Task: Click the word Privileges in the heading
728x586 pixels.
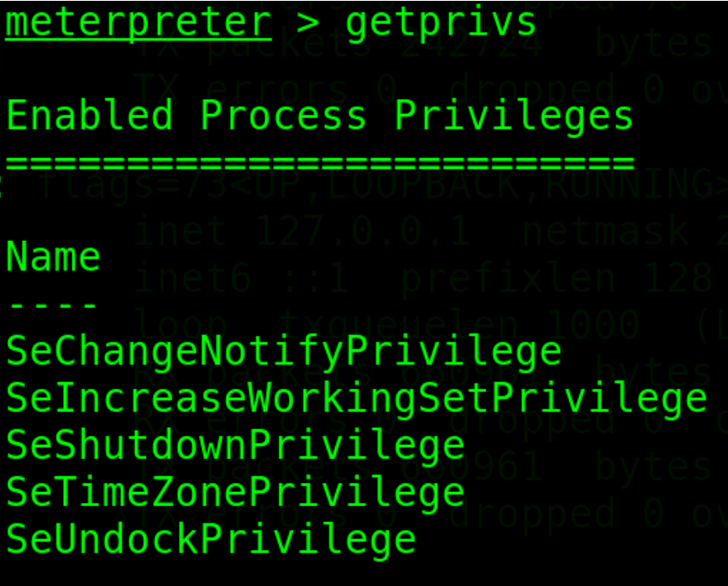Action: click(514, 115)
